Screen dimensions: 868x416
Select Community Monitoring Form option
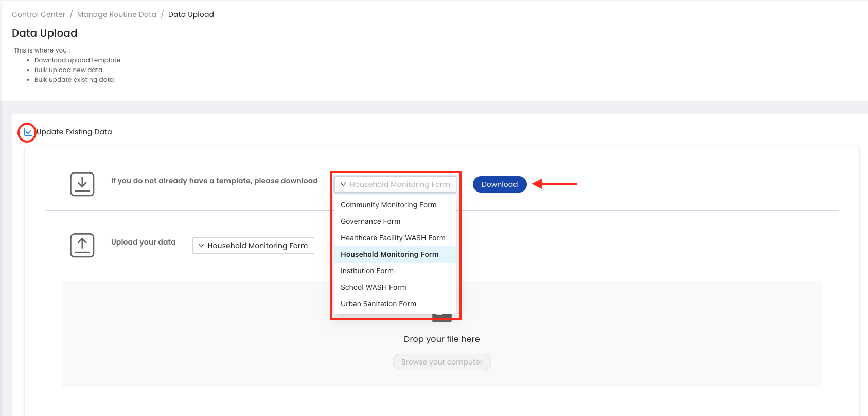(395, 205)
